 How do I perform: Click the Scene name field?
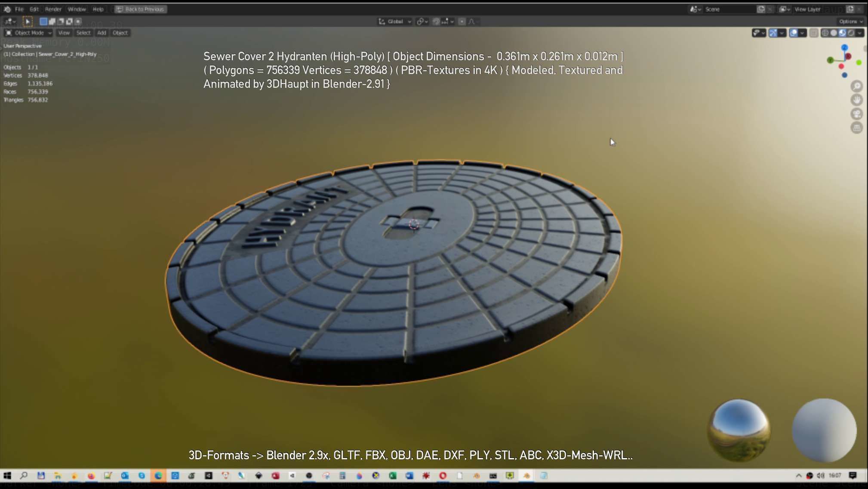(729, 9)
